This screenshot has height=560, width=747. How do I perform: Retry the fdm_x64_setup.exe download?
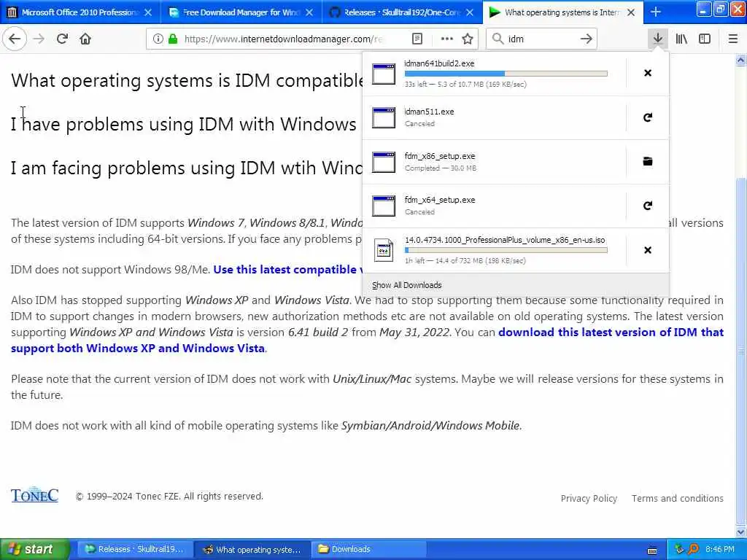coord(648,206)
